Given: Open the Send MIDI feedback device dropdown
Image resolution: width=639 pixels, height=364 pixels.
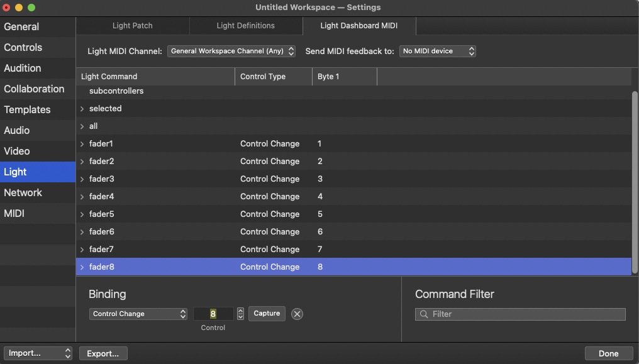Looking at the screenshot, I should pyautogui.click(x=437, y=51).
